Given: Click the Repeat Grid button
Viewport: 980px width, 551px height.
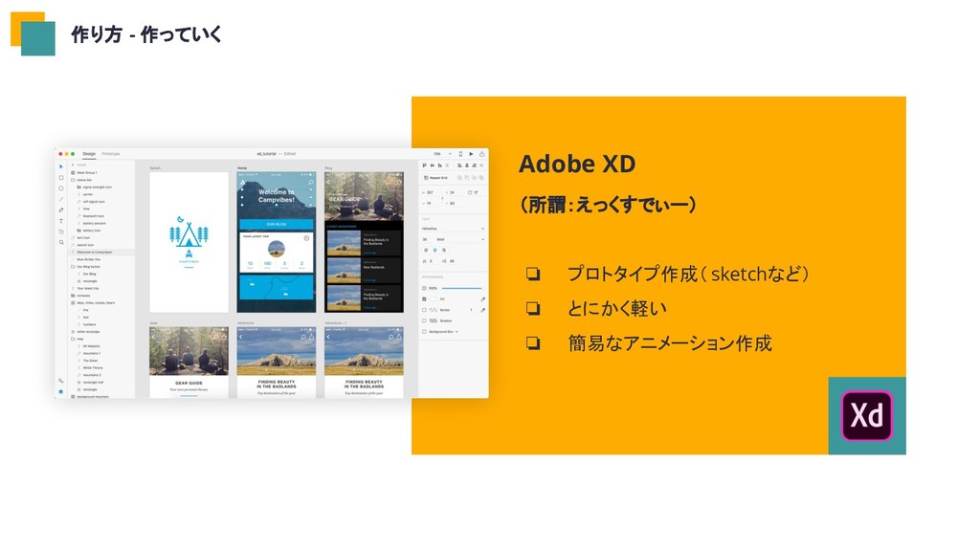Looking at the screenshot, I should (x=436, y=178).
